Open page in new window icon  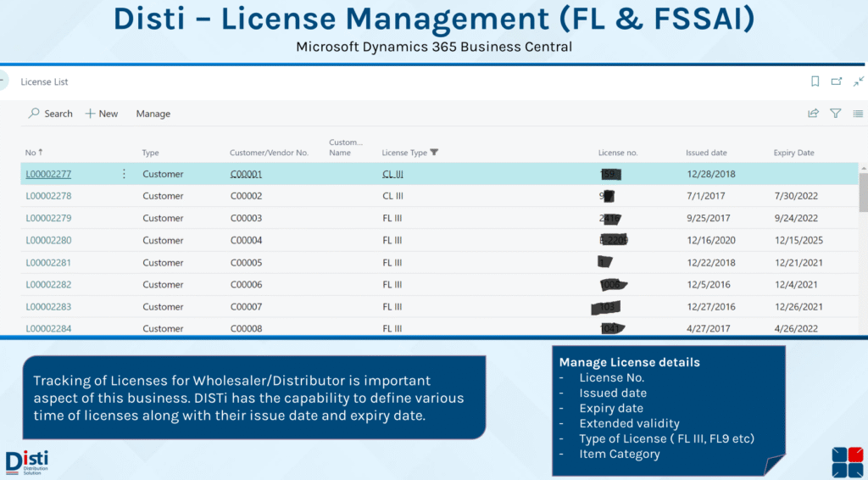(837, 81)
